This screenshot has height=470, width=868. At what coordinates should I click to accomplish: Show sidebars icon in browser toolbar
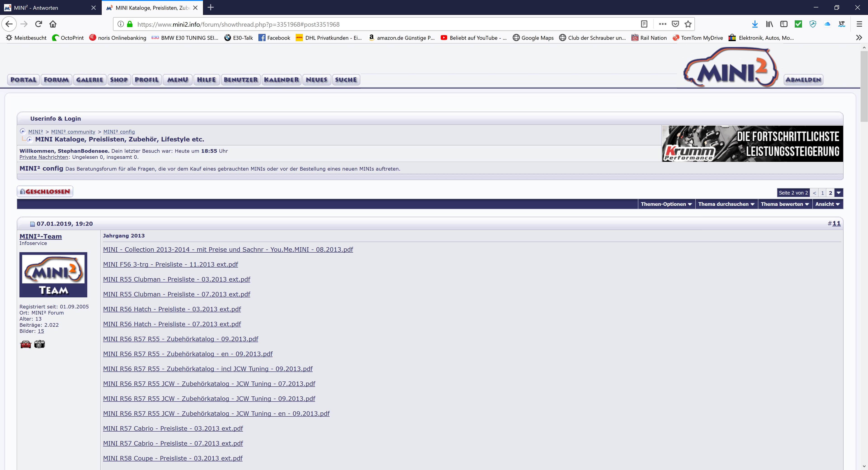click(x=784, y=24)
